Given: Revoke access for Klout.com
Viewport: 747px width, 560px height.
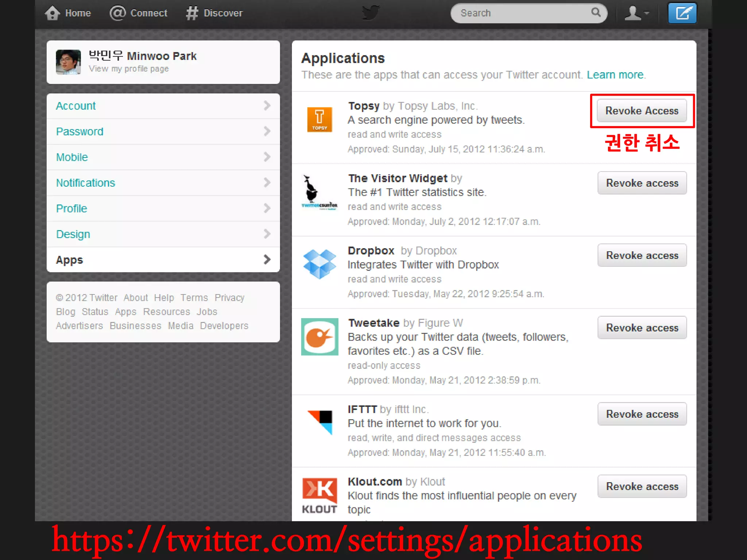Looking at the screenshot, I should (x=642, y=486).
